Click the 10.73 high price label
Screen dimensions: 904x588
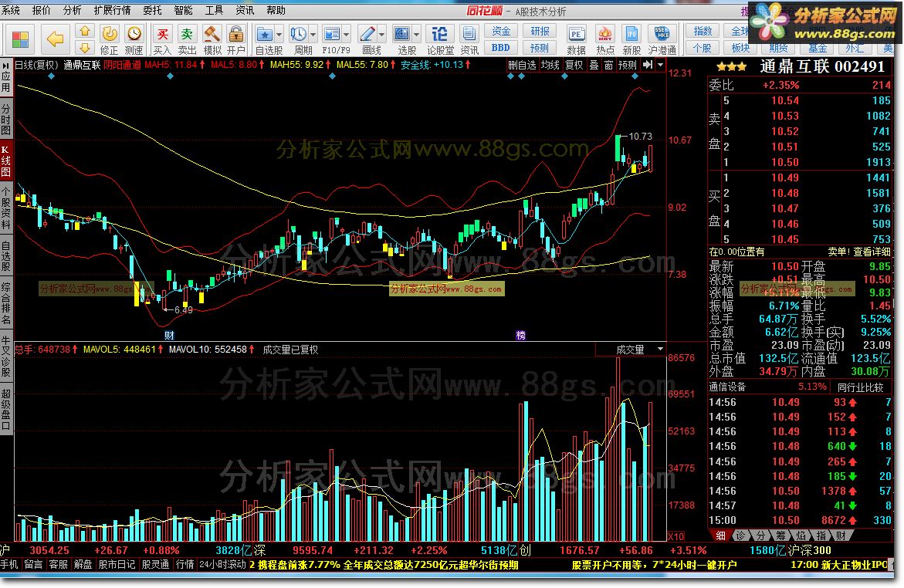[x=640, y=137]
